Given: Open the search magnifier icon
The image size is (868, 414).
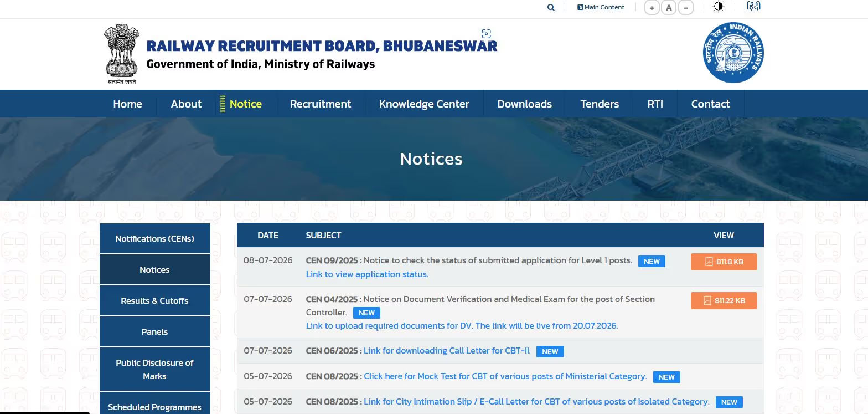Looking at the screenshot, I should pos(551,8).
